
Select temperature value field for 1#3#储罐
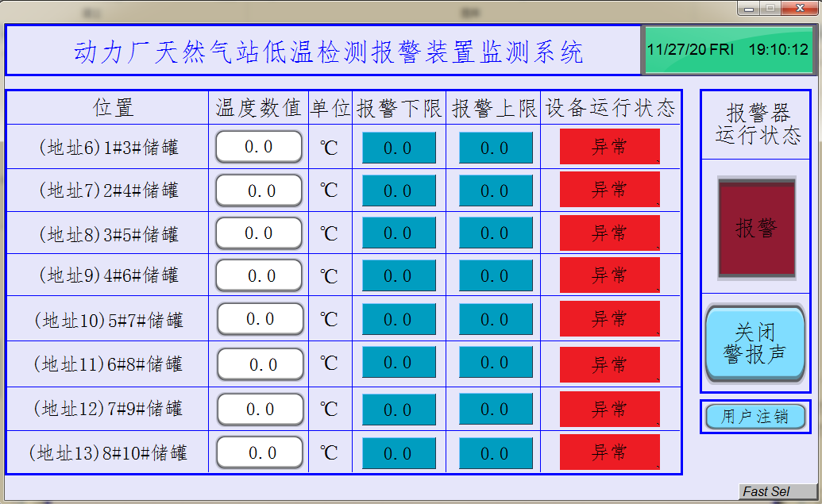[x=259, y=147]
